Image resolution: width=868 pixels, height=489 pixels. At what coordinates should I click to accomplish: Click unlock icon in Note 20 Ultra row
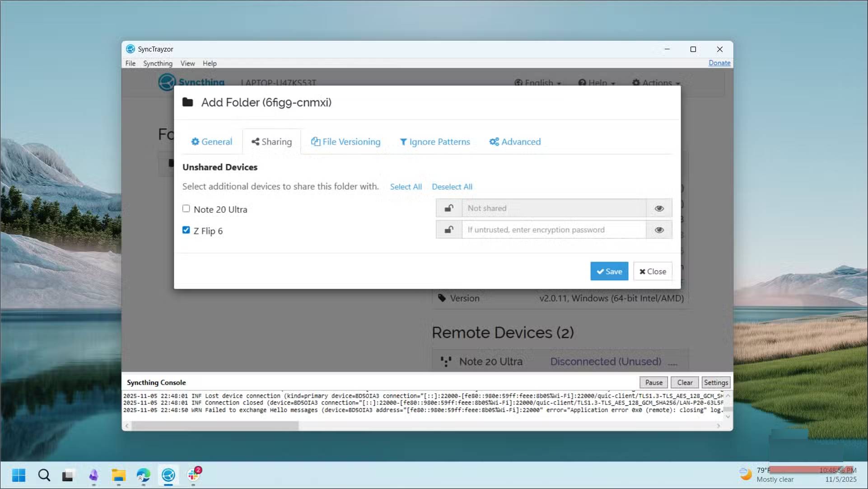coord(448,208)
